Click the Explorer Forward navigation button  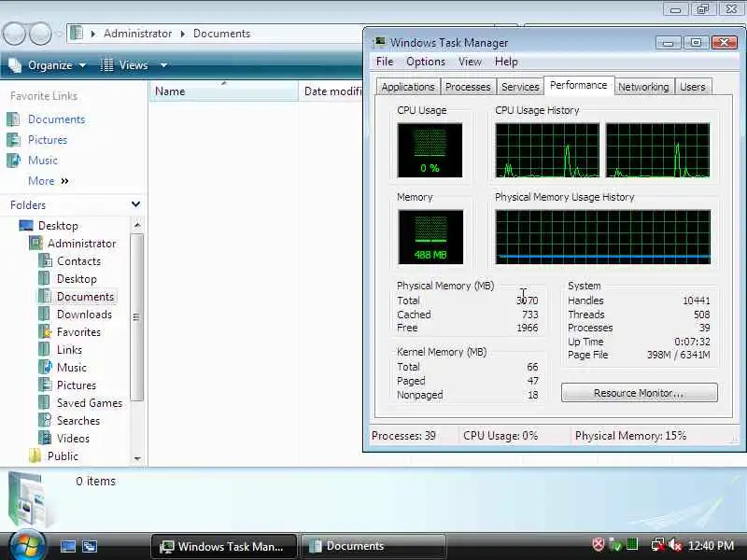41,34
